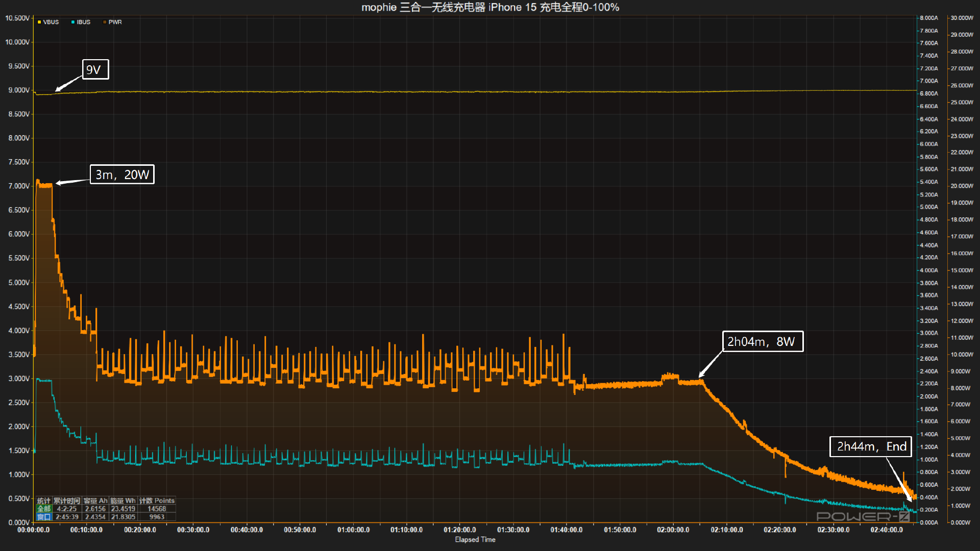Select the 2.6156 capacity cell
Image resolution: width=980 pixels, height=551 pixels.
point(95,509)
